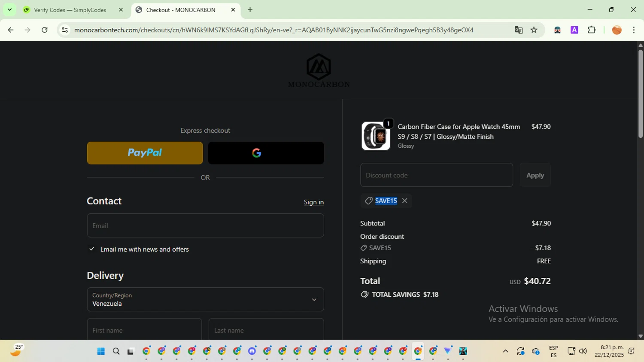Viewport: 644px width, 362px height.
Task: Open the last dark app icon on taskbar
Action: [x=463, y=351]
